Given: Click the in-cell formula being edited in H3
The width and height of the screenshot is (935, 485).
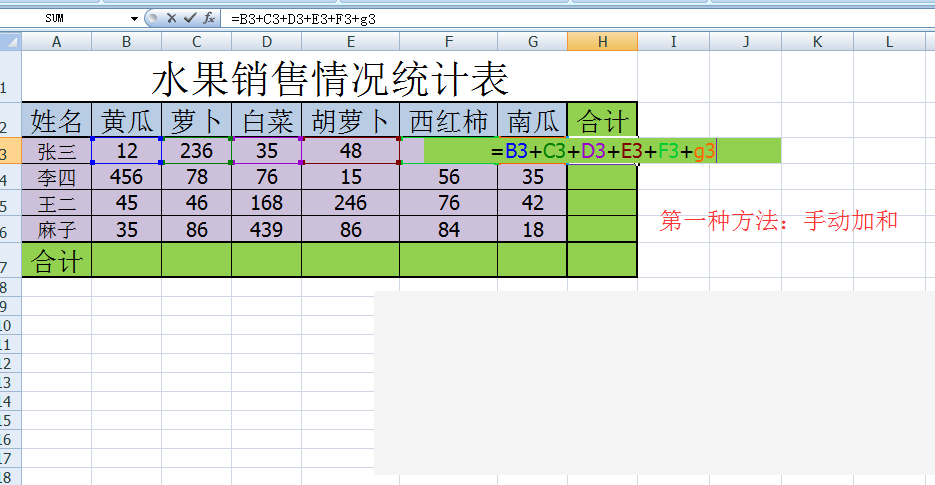Looking at the screenshot, I should 603,151.
